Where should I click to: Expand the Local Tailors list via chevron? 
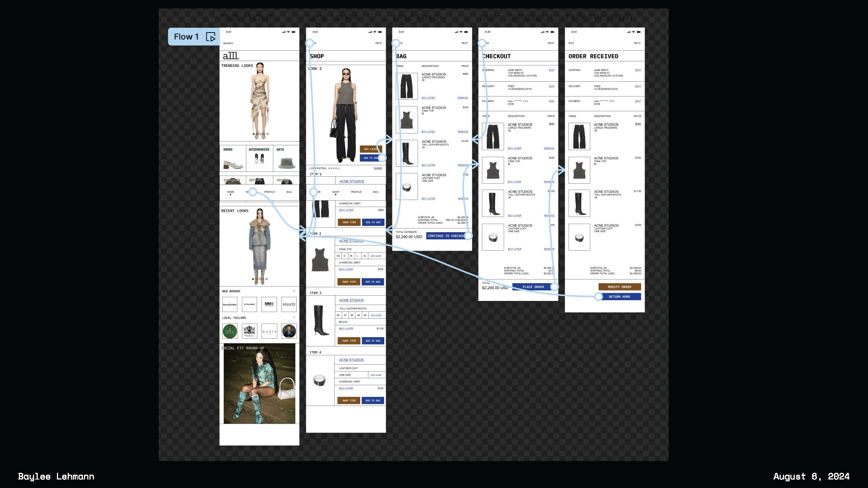(x=294, y=318)
